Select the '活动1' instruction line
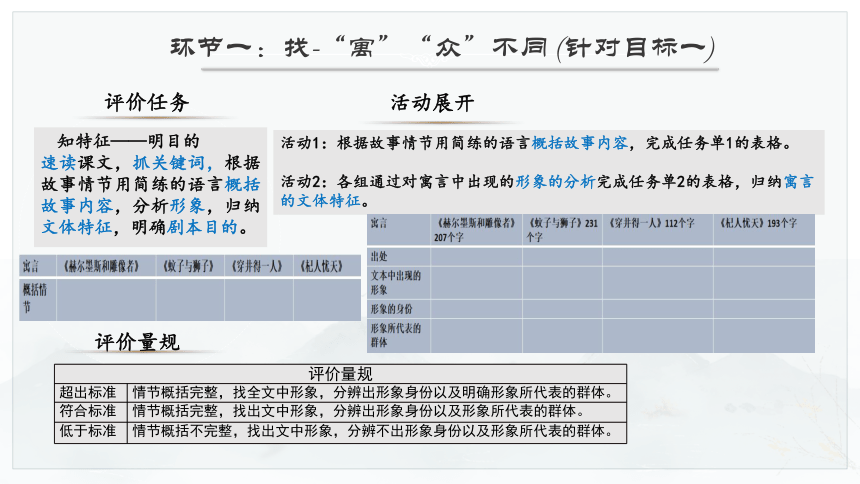Image resolution: width=860 pixels, height=484 pixels. tap(538, 143)
